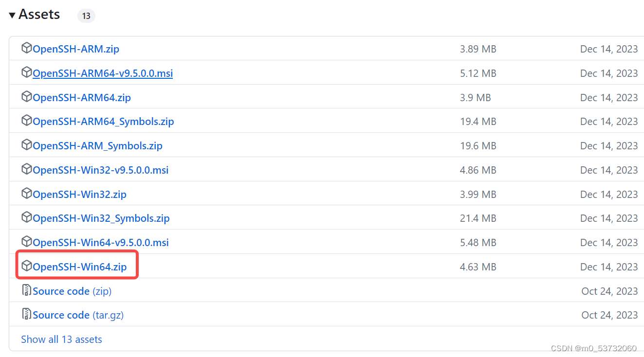
Task: Click the package icon beside OpenSSH-ARM.zip
Action: pyautogui.click(x=27, y=47)
